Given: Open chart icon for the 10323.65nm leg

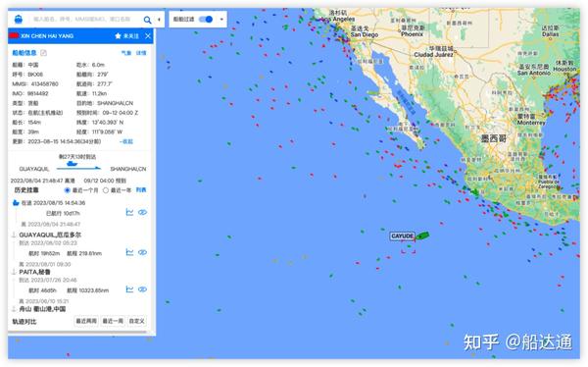Looking at the screenshot, I should pyautogui.click(x=129, y=289).
